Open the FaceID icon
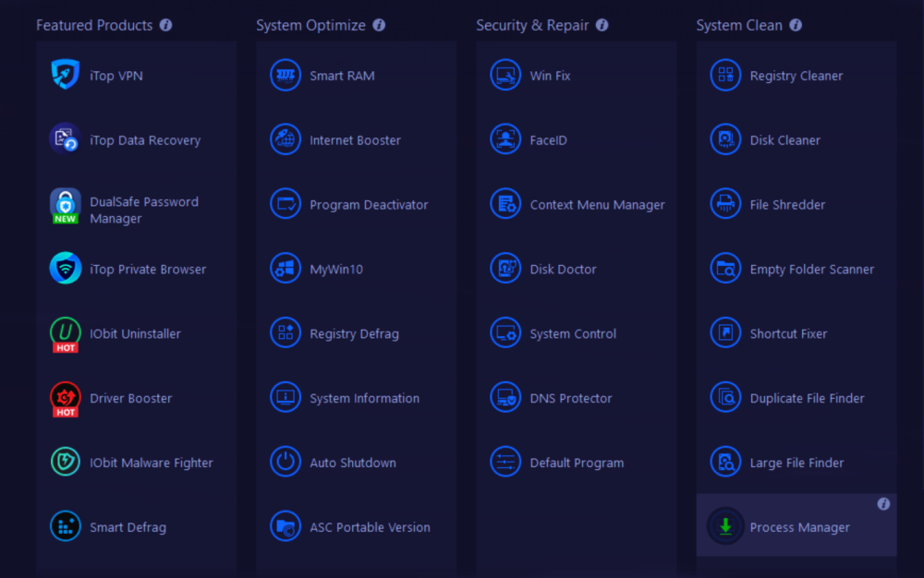This screenshot has height=578, width=924. click(505, 138)
